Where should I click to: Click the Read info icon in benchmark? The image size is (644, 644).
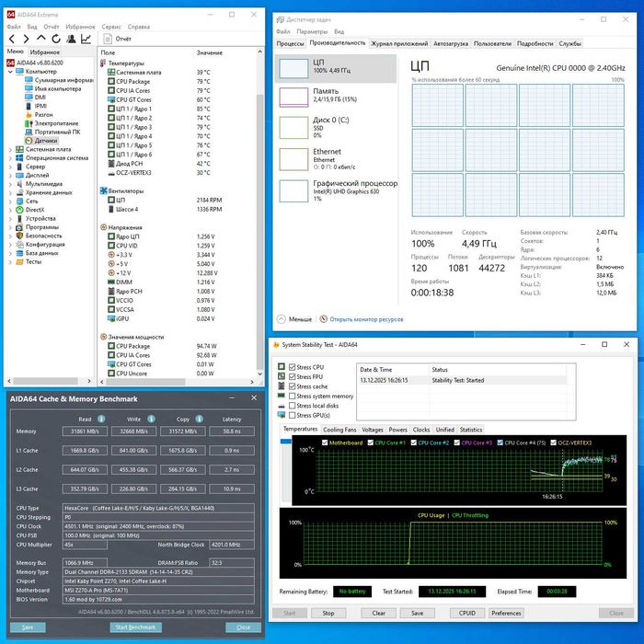pyautogui.click(x=101, y=419)
